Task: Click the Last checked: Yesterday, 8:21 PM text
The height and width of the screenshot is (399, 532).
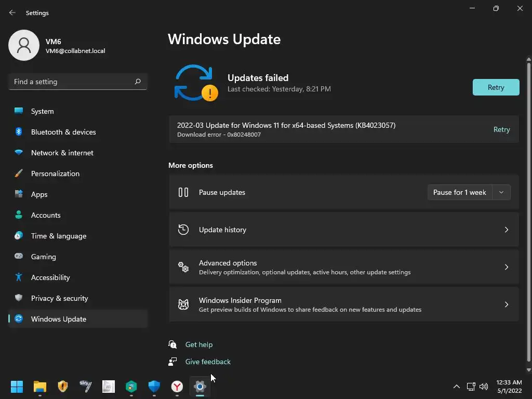Action: tap(279, 89)
